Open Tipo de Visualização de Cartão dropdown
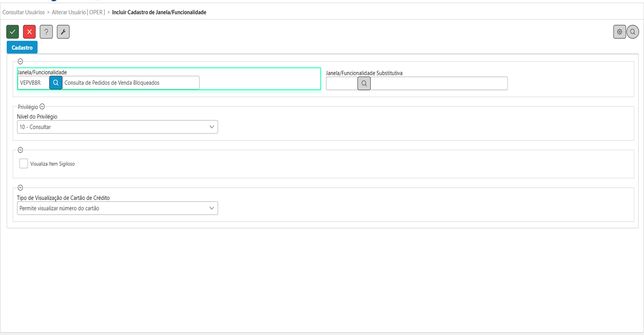Viewport: 644px width, 335px height. pos(118,208)
